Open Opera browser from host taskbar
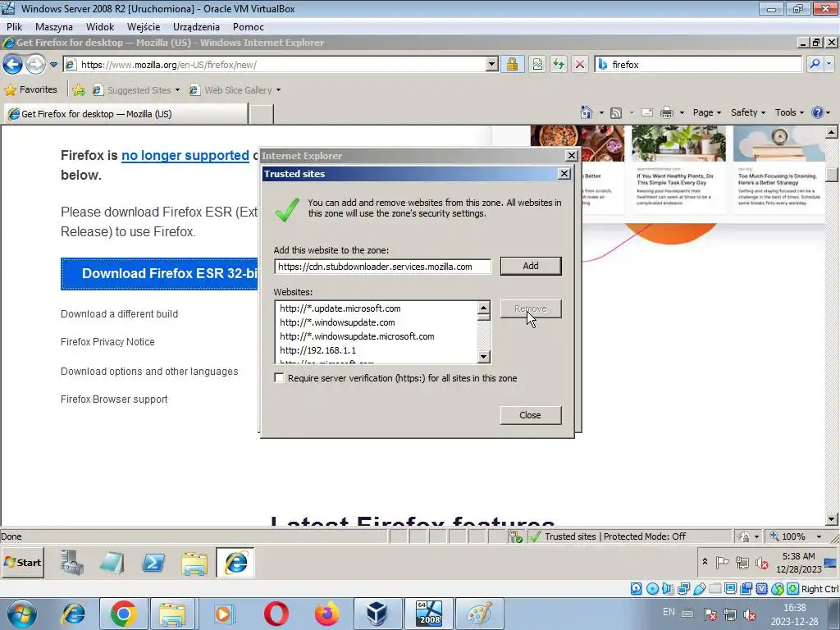Screen dimensions: 840x630 (x=276, y=614)
